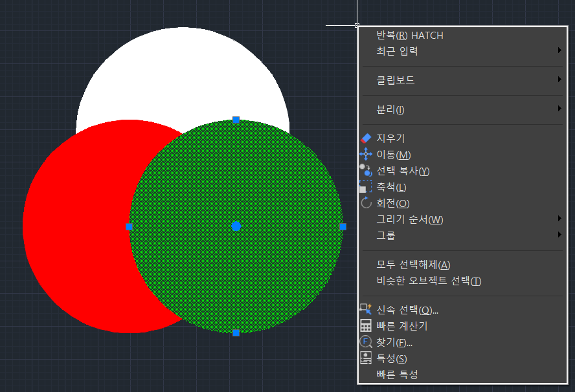Open the 최근 입력 submenu entry
Screen dimensions: 575x392
pyautogui.click(x=462, y=51)
